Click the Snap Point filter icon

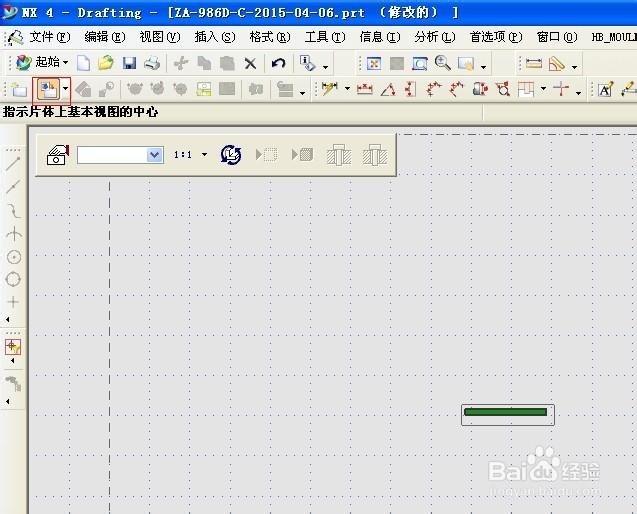point(13,347)
